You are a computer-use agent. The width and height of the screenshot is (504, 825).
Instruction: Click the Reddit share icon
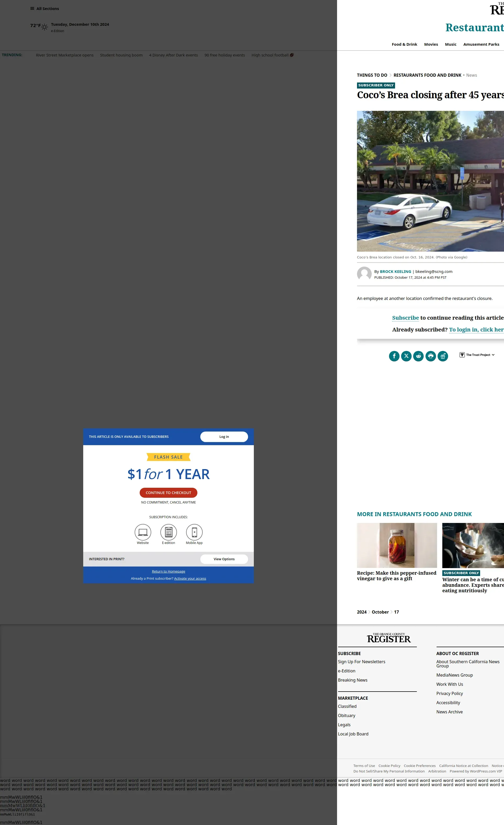[418, 356]
